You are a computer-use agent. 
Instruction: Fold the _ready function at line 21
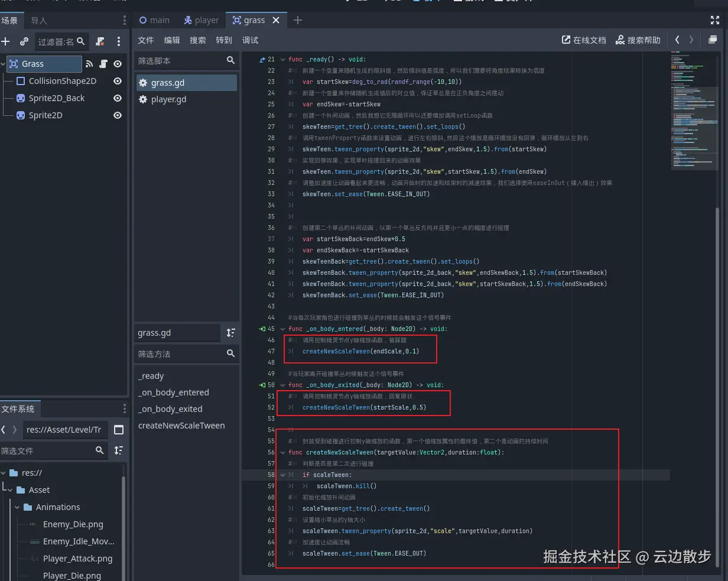point(282,60)
